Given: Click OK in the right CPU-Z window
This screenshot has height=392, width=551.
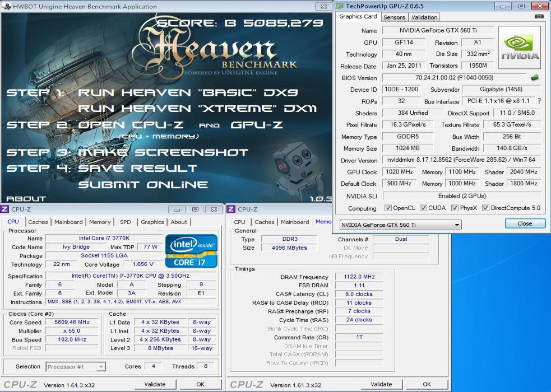Looking at the screenshot, I should (x=427, y=384).
